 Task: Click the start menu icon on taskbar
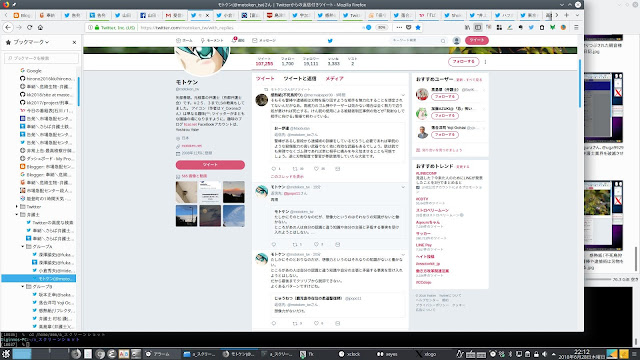coord(6,354)
